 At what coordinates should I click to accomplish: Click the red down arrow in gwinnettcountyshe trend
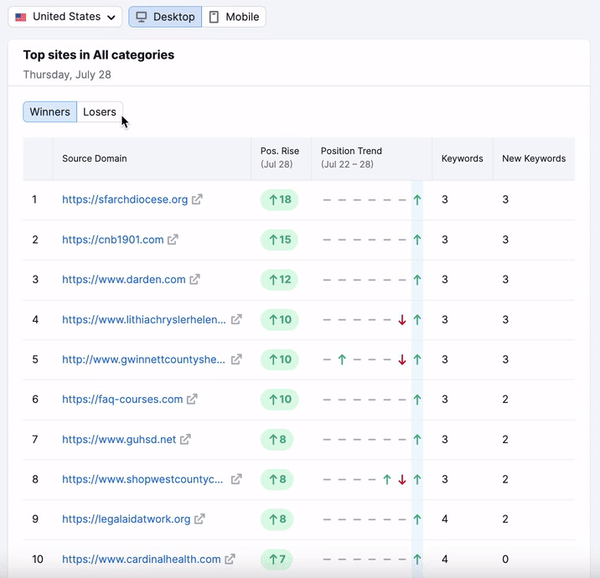402,359
